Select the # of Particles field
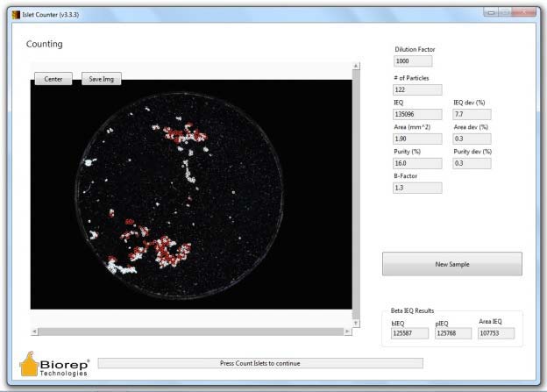547x392 pixels. tap(417, 89)
